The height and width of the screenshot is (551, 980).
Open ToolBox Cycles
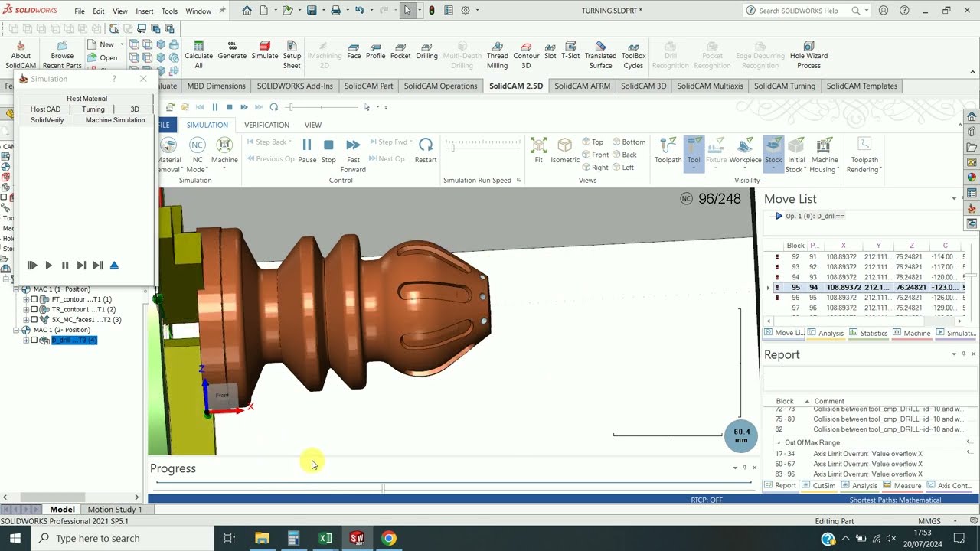pyautogui.click(x=633, y=55)
